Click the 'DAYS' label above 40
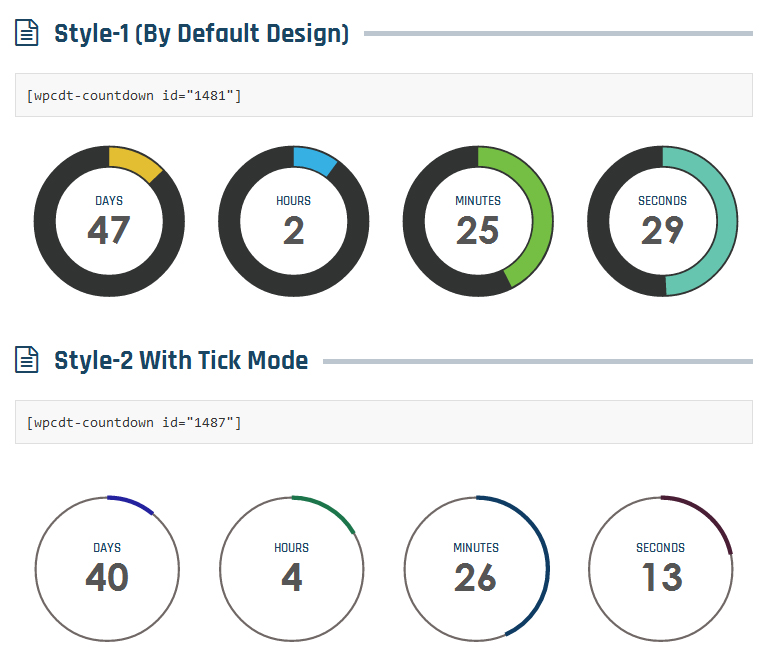Screen dimensions: 769x652 (x=107, y=548)
